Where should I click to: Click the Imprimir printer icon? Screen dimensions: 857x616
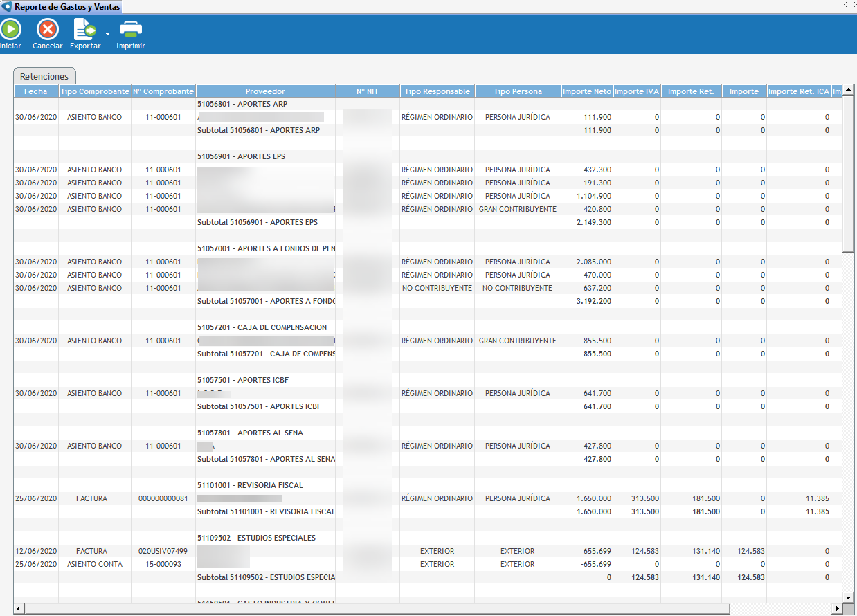[x=131, y=29]
